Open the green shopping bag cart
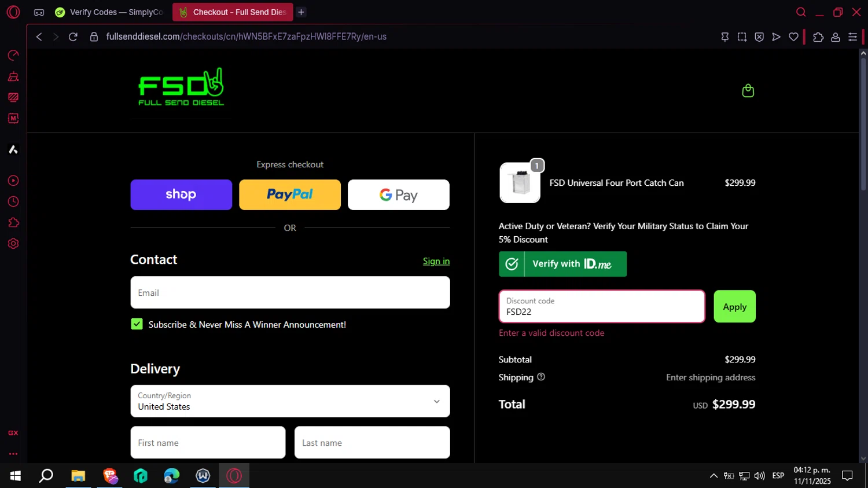 click(x=748, y=90)
